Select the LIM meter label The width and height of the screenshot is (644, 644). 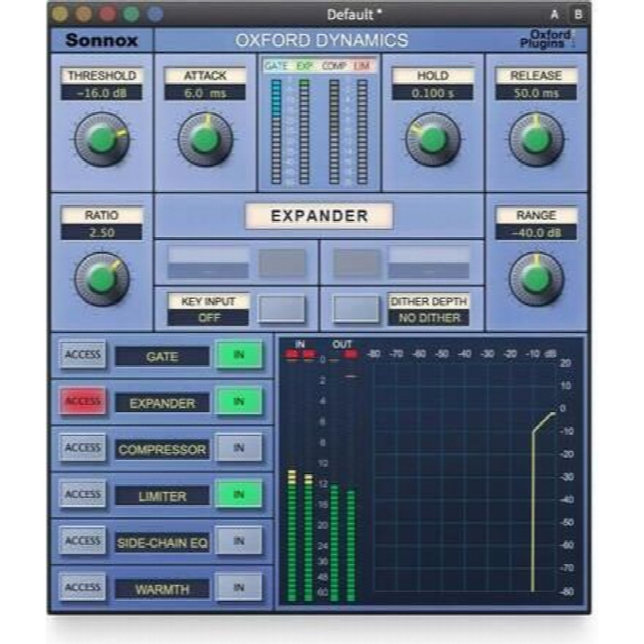361,66
